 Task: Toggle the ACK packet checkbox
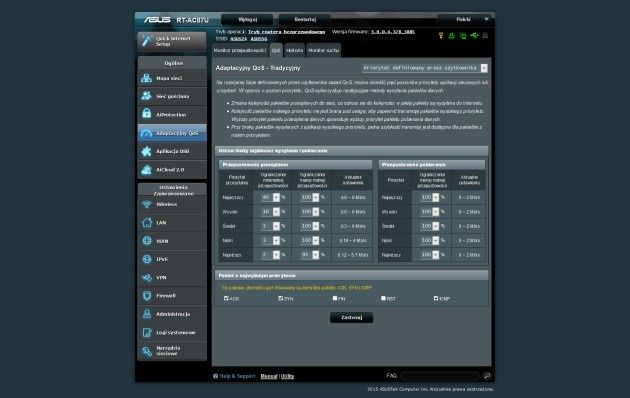[x=226, y=298]
